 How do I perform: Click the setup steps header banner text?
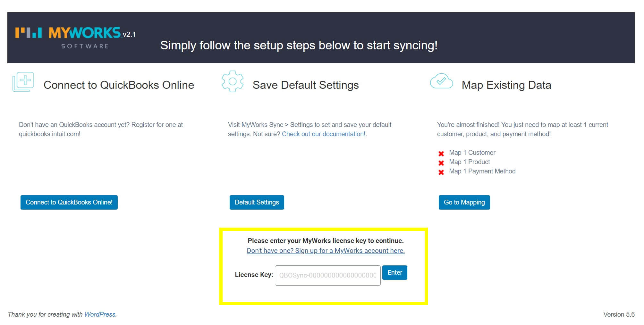tap(299, 45)
